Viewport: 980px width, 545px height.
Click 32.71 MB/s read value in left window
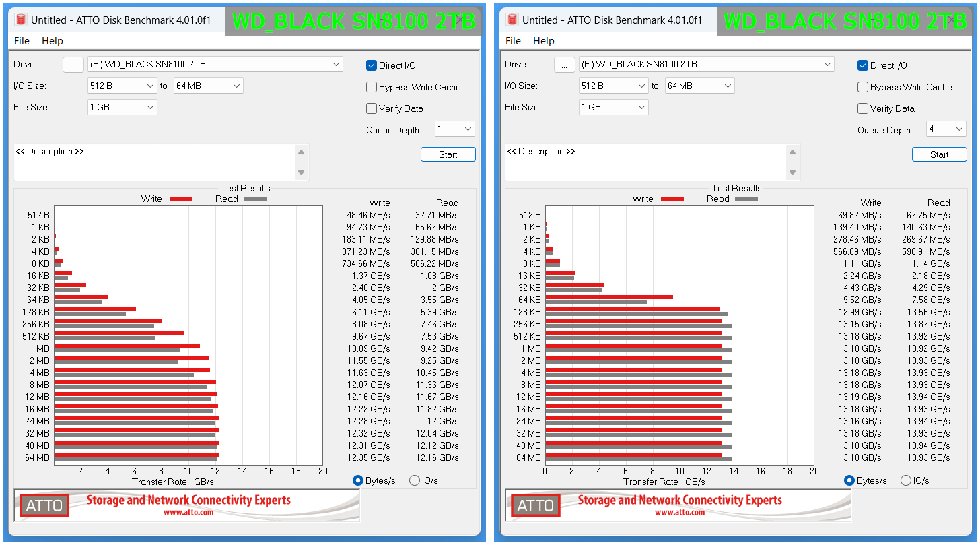(437, 215)
